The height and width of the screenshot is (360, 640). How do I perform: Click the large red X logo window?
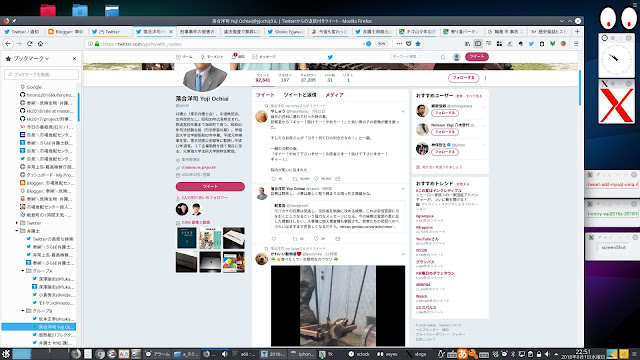coord(617,105)
